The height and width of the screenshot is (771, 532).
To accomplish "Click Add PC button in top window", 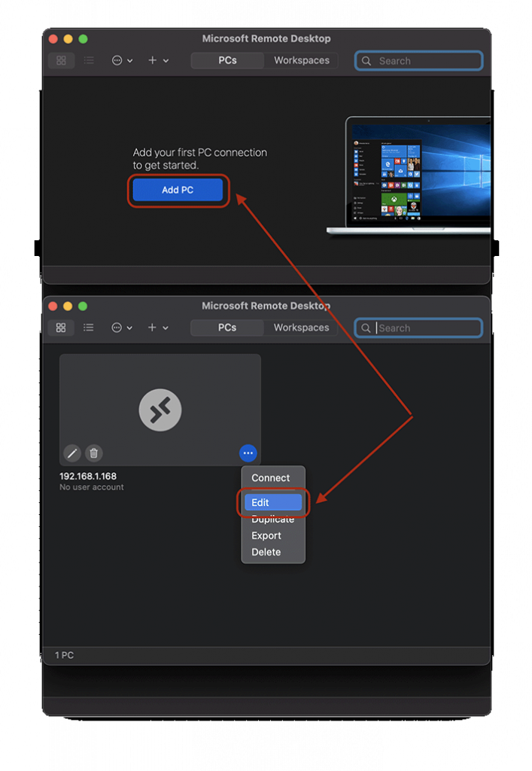I will pos(178,190).
